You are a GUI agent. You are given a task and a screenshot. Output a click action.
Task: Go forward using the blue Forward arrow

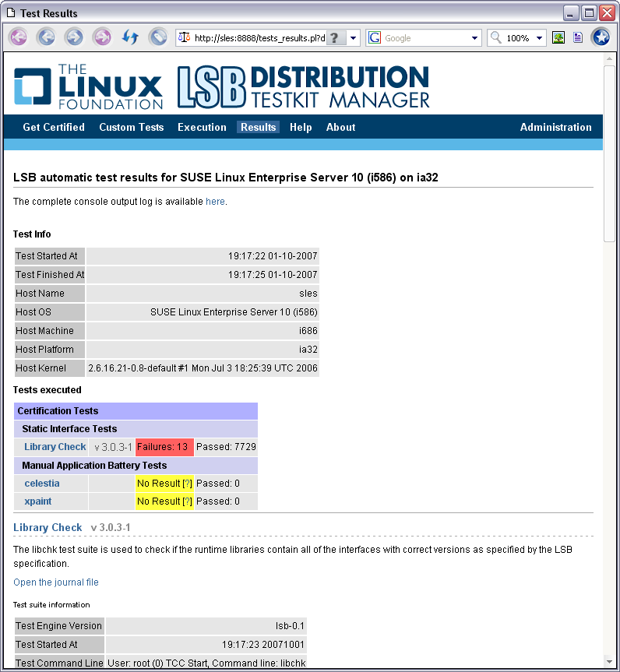pyautogui.click(x=74, y=37)
